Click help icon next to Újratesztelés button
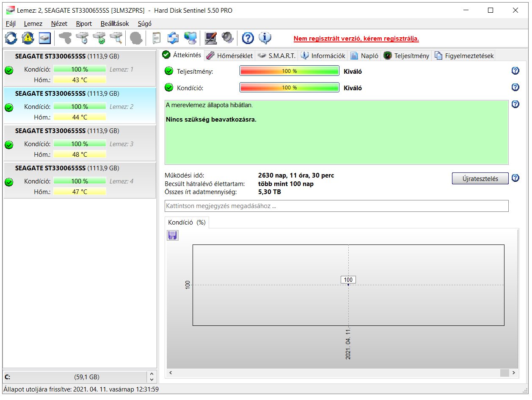The image size is (532, 400). coord(515,178)
